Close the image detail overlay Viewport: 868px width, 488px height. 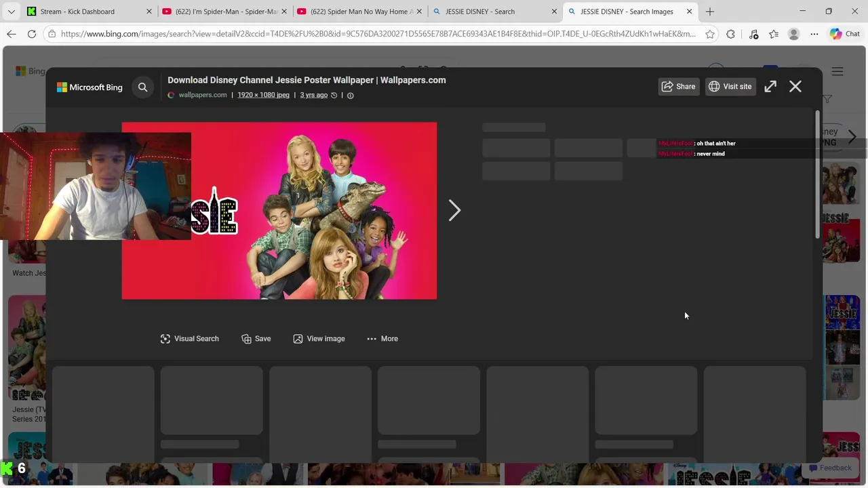point(795,87)
